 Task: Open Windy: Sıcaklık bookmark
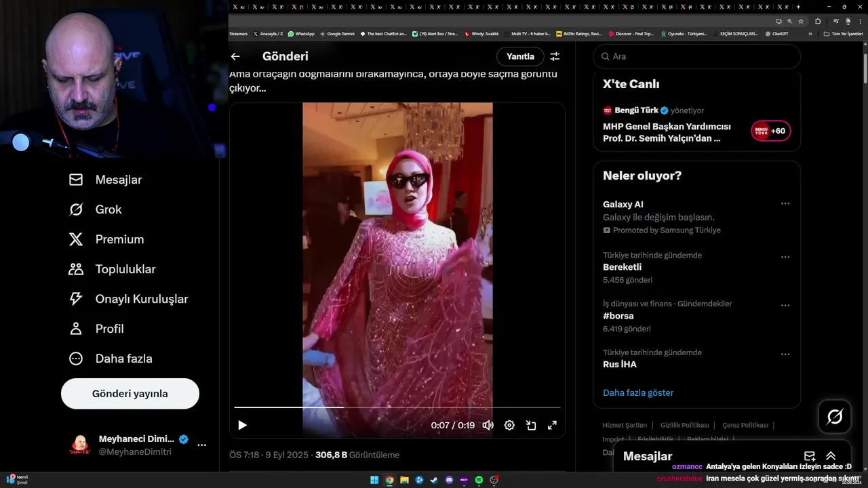coord(481,33)
